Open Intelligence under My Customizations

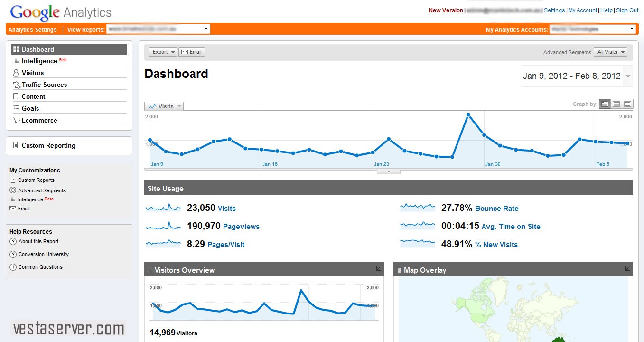coord(30,200)
